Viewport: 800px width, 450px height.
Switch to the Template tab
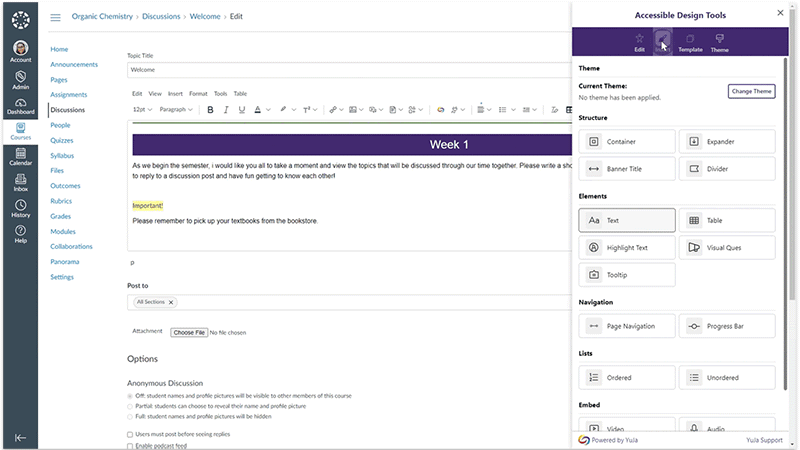click(x=690, y=42)
